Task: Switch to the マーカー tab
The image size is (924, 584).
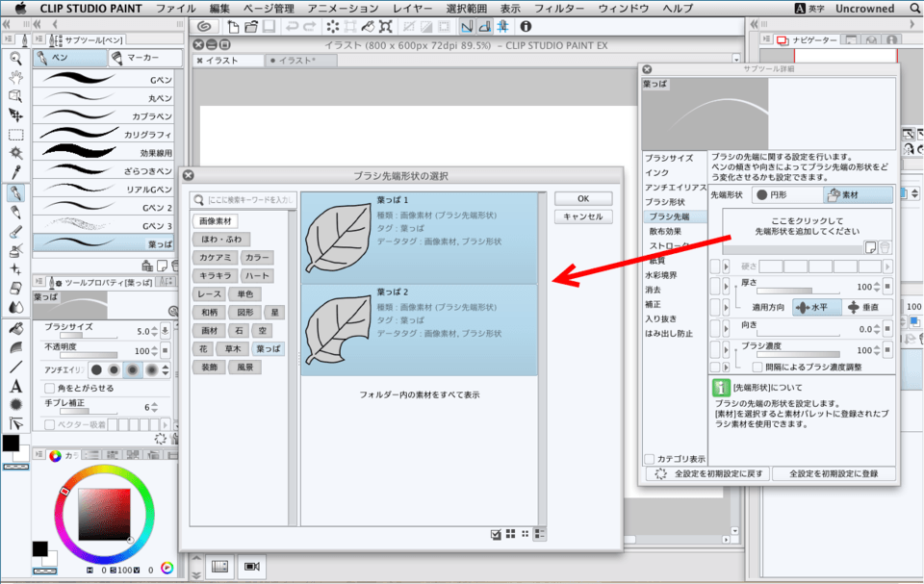Action: click(x=139, y=59)
